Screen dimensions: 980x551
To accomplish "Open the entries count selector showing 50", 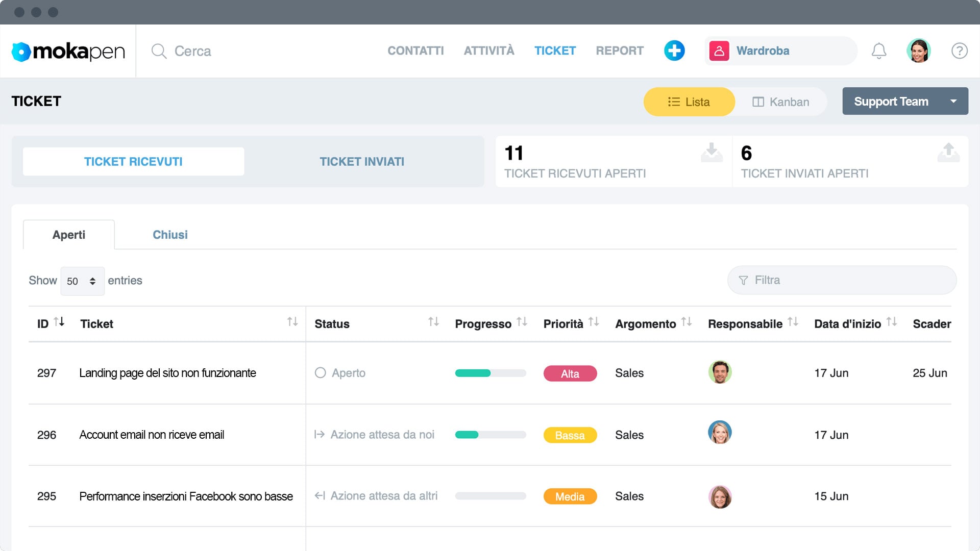I will [82, 281].
